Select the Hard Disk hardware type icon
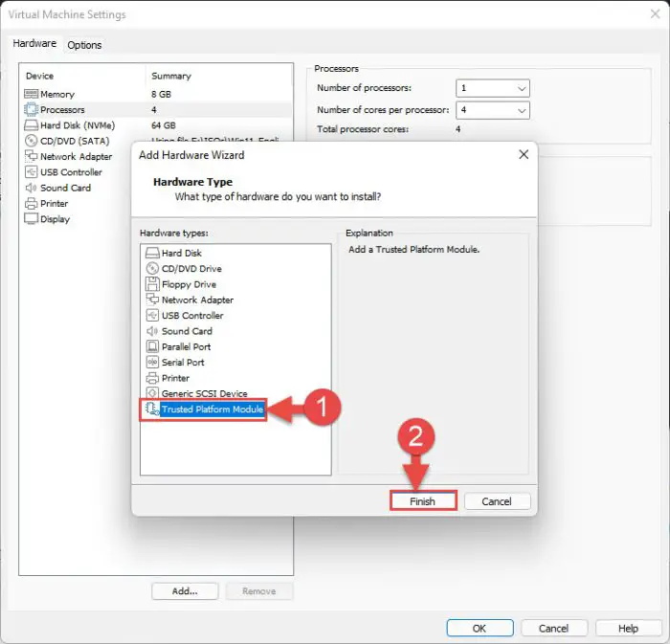Image resolution: width=670 pixels, height=644 pixels. tap(152, 253)
